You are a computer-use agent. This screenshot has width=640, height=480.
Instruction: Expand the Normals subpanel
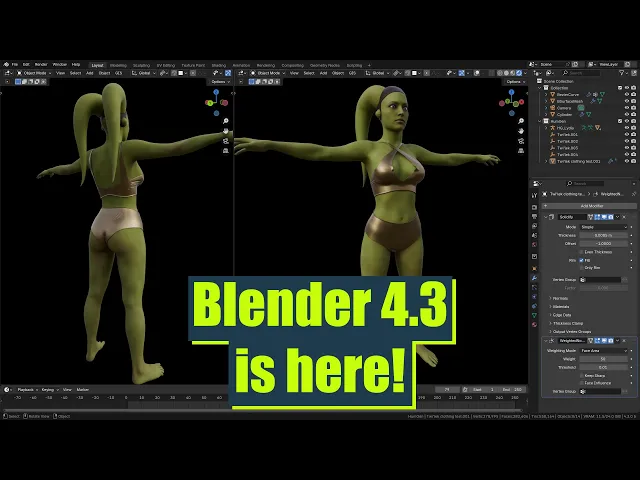click(x=559, y=298)
